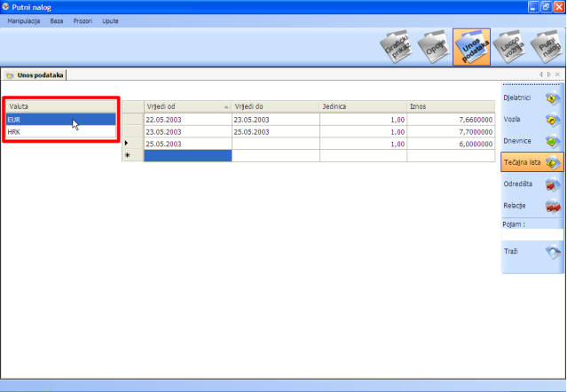Click the Relacije sidebar icon
Image resolution: width=567 pixels, height=392 pixels.
(553, 206)
